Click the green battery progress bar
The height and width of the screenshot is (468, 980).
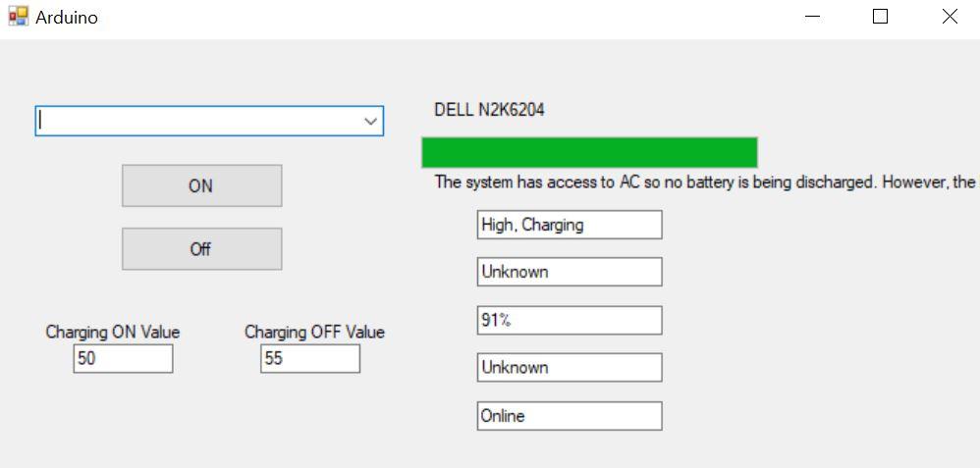[x=589, y=152]
